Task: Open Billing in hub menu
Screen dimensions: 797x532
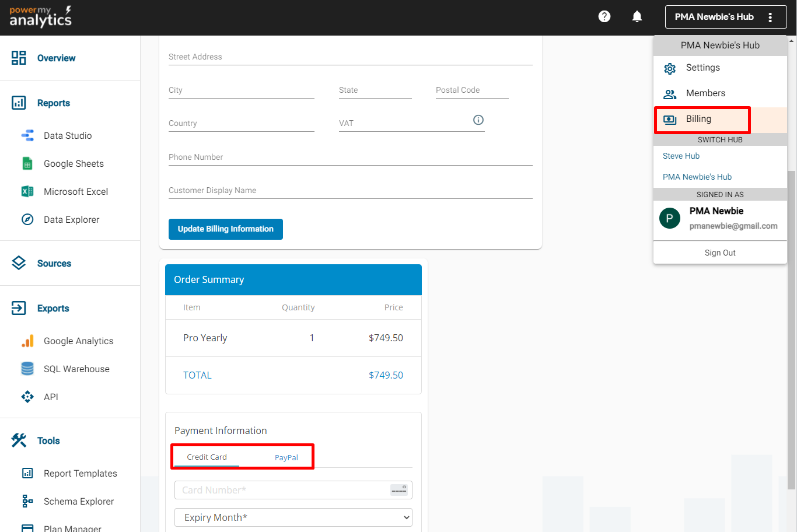Action: (698, 119)
